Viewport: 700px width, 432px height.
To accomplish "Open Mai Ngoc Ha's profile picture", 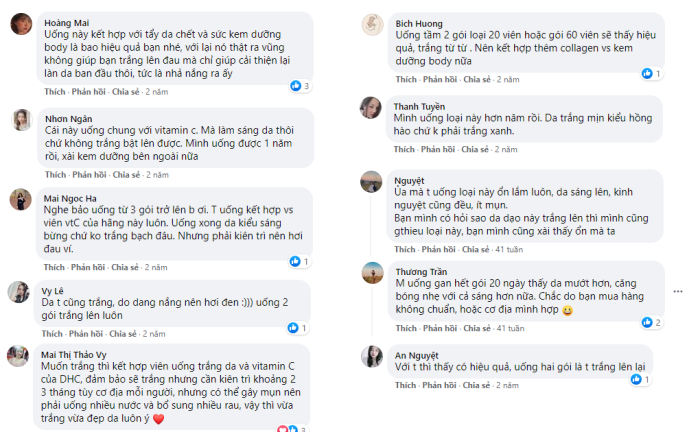I will tap(19, 199).
